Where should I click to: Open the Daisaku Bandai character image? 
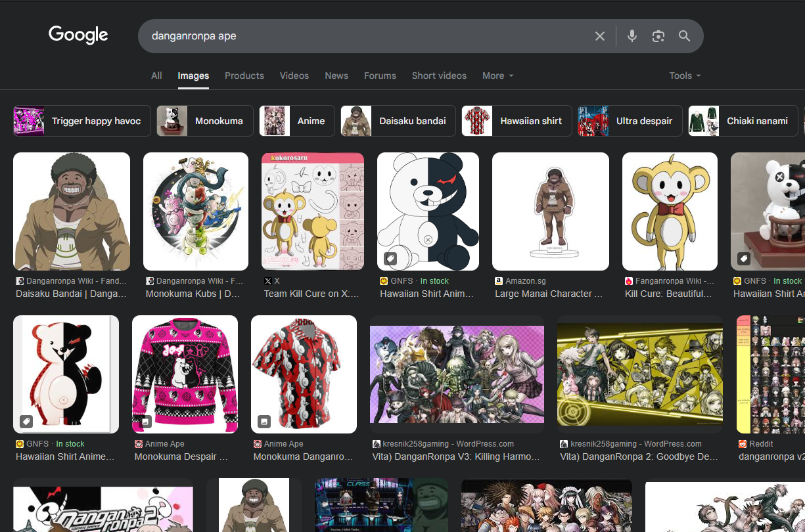[x=72, y=211]
